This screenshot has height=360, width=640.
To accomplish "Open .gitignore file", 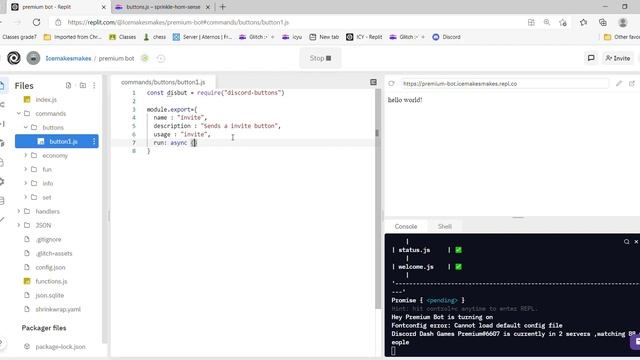I will coord(48,239).
